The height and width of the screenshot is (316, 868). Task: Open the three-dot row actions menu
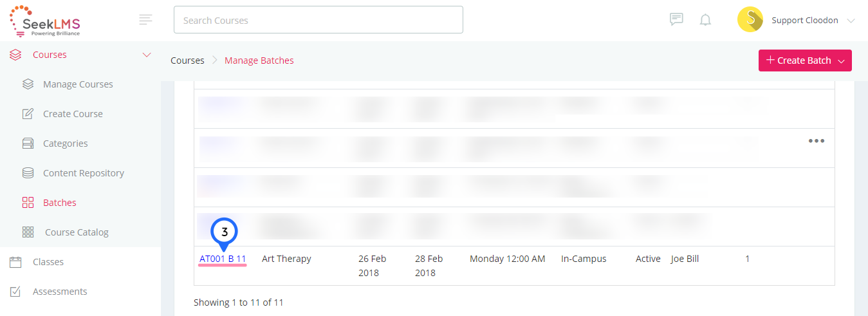(817, 141)
